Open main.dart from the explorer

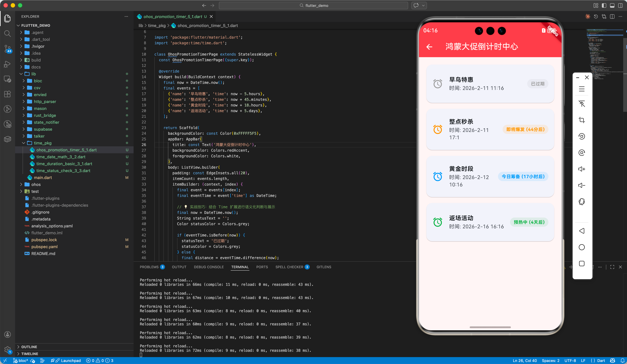pos(43,177)
